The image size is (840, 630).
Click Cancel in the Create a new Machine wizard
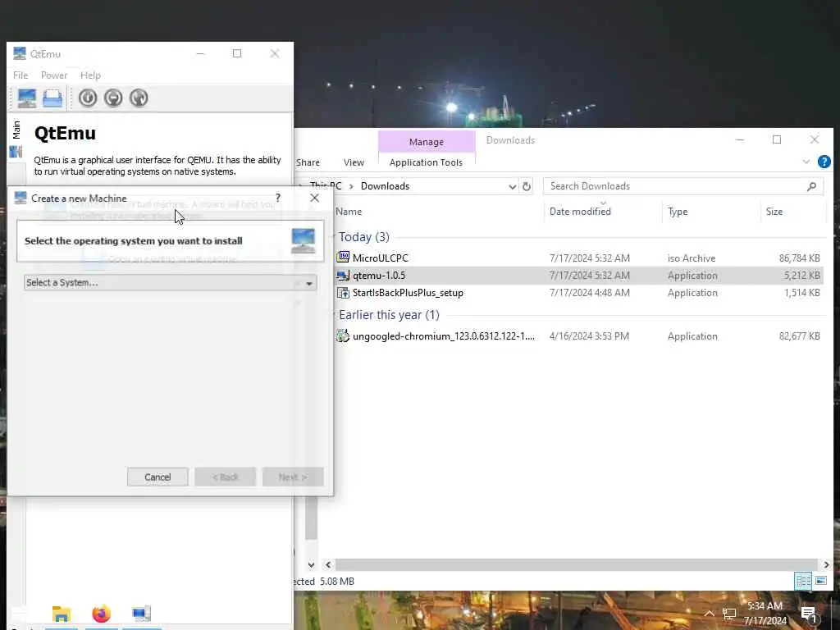click(x=157, y=477)
